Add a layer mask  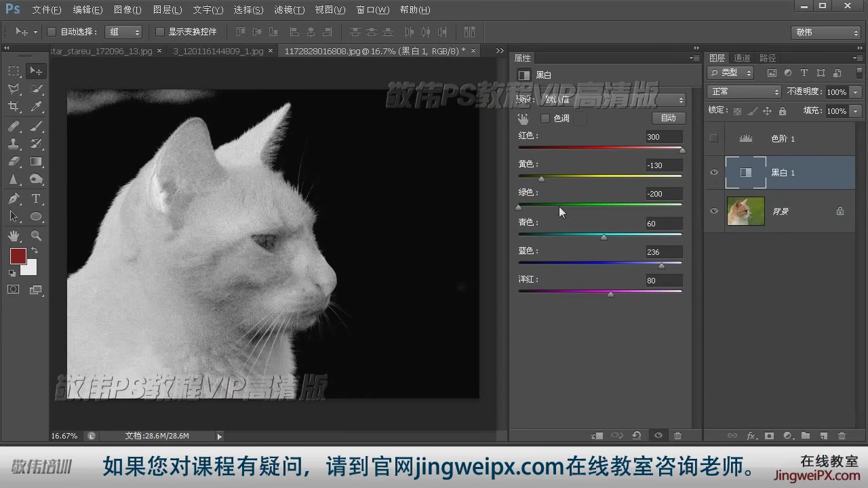point(769,436)
